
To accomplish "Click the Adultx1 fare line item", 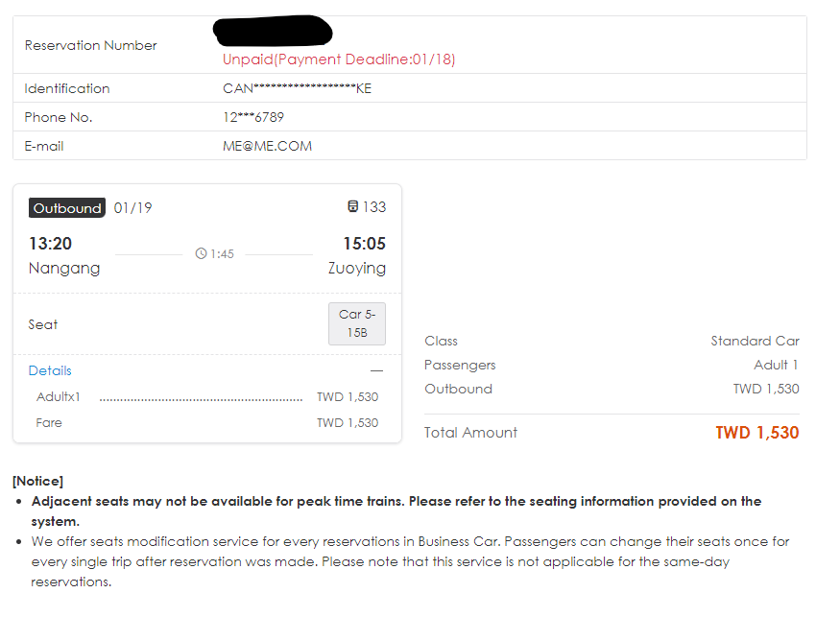I will click(59, 396).
